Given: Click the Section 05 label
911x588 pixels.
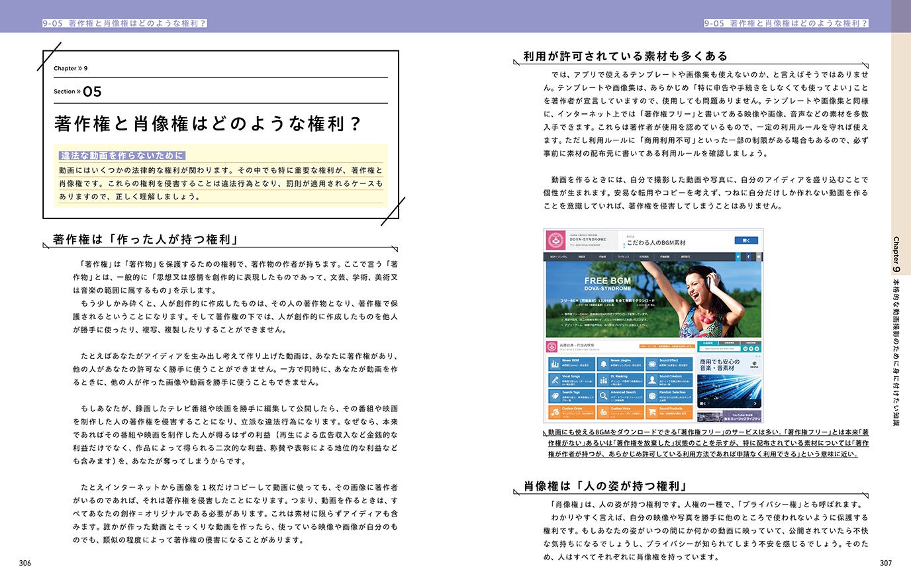Looking at the screenshot, I should (x=77, y=91).
